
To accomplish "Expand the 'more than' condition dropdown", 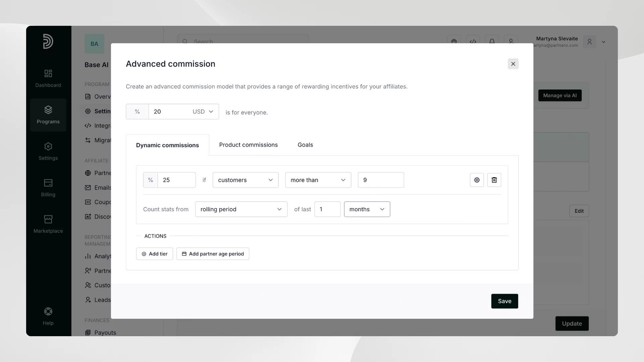I will [318, 180].
